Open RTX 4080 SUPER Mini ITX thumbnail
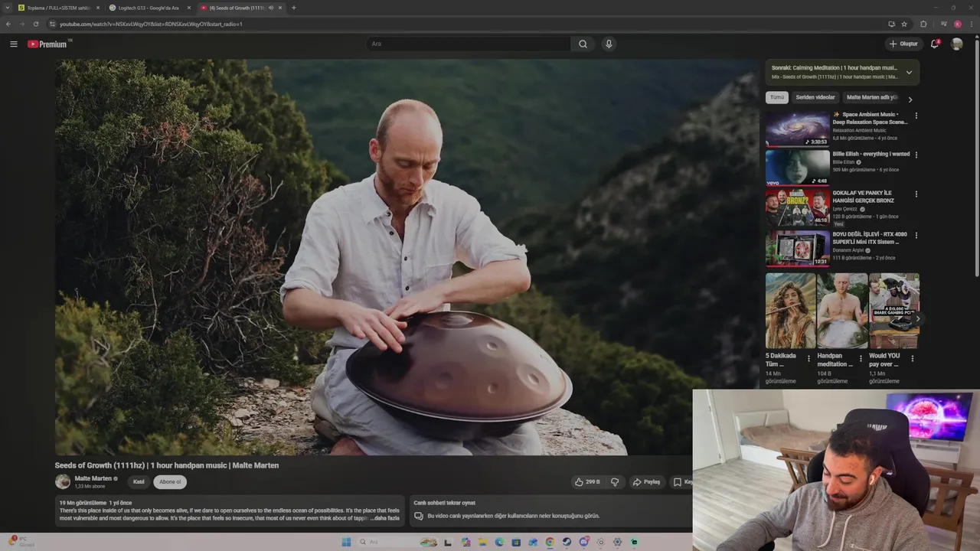 point(798,248)
